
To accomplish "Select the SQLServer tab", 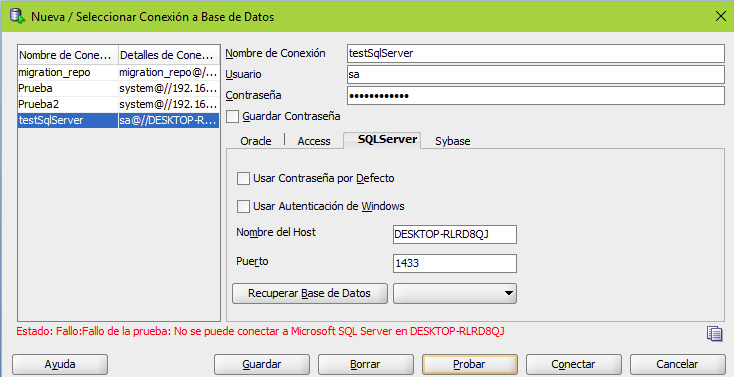I will click(382, 140).
